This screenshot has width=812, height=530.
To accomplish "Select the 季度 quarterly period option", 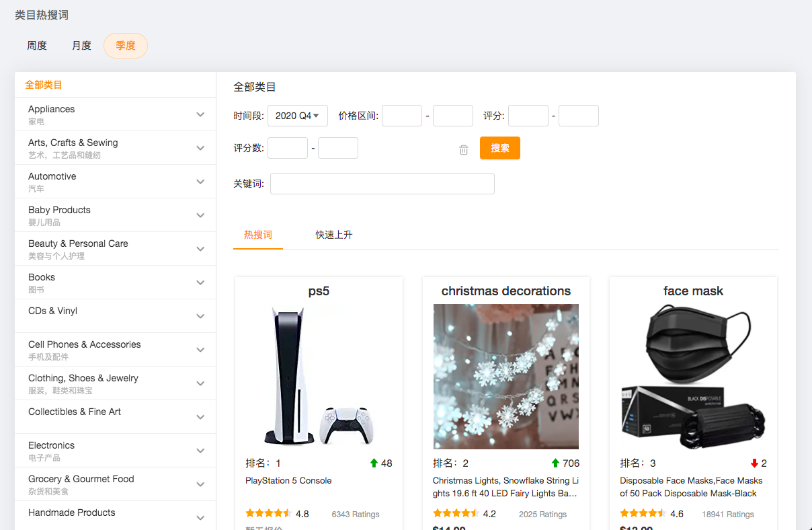I will [x=126, y=46].
